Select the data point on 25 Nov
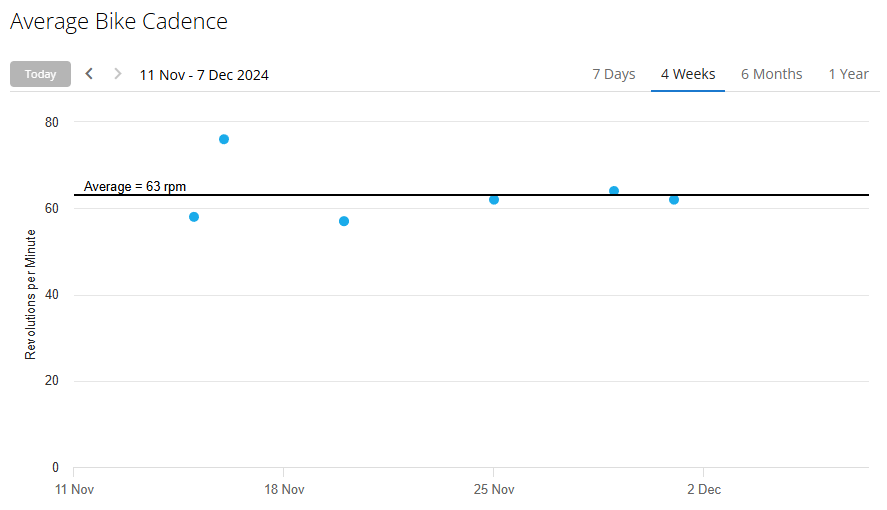 click(494, 200)
